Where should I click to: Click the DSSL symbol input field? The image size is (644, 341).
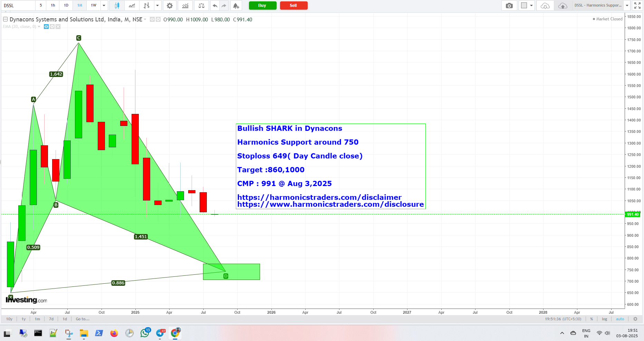pos(18,6)
